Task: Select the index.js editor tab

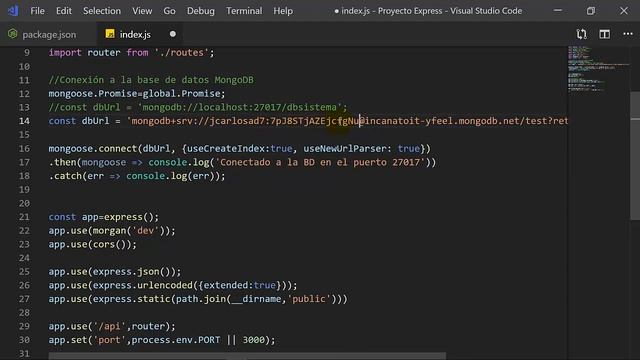Action: pyautogui.click(x=135, y=34)
